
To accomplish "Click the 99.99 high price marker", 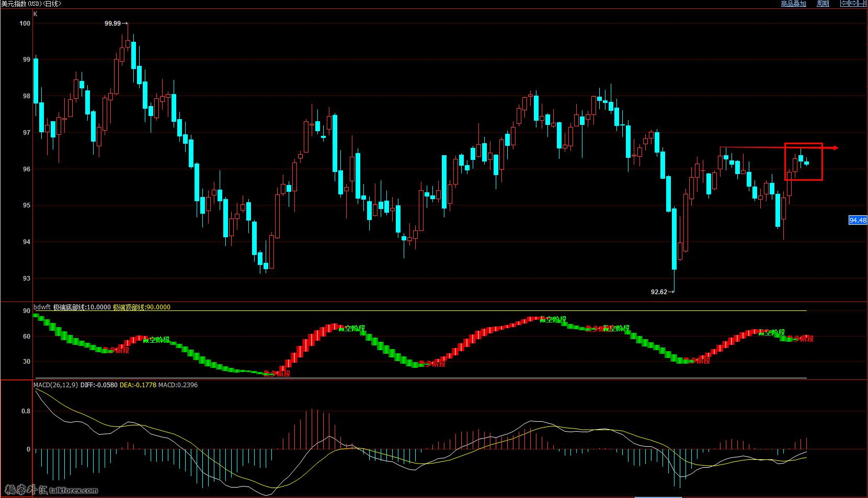I will [x=116, y=23].
